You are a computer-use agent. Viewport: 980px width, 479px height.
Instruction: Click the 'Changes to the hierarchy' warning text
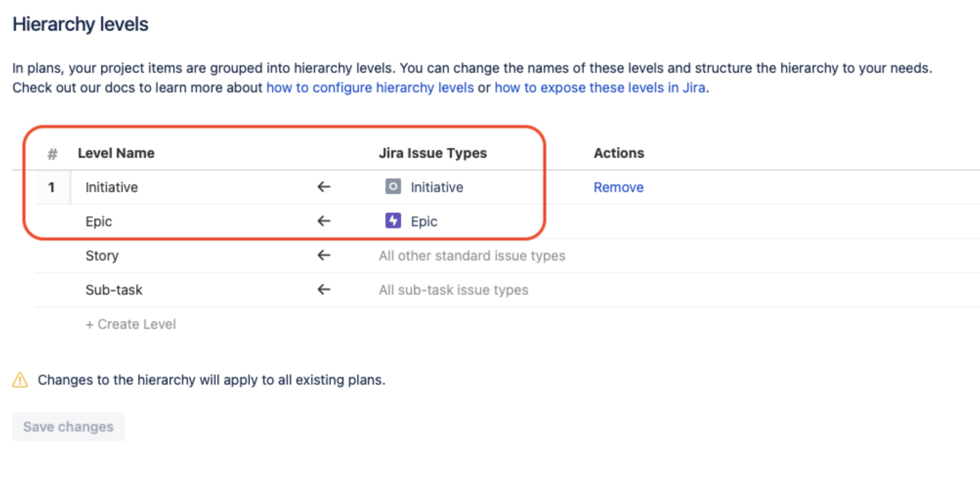(x=212, y=380)
